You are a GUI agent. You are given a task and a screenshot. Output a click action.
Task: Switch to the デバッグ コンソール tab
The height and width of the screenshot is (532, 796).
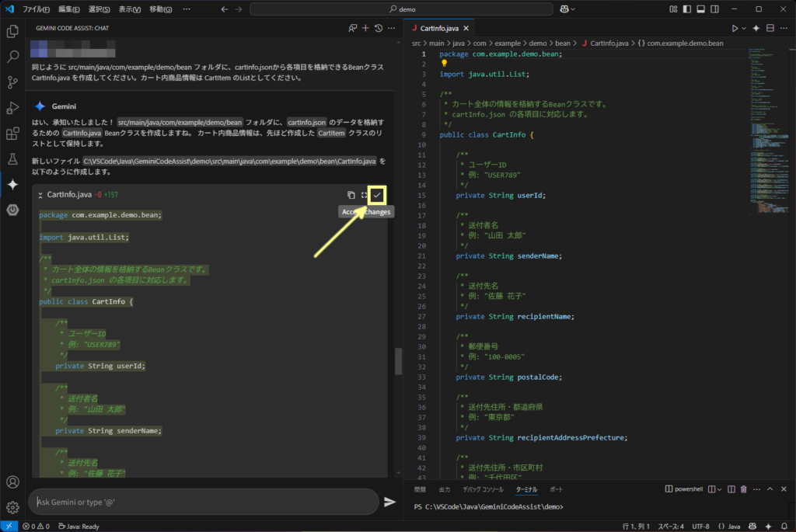click(483, 489)
